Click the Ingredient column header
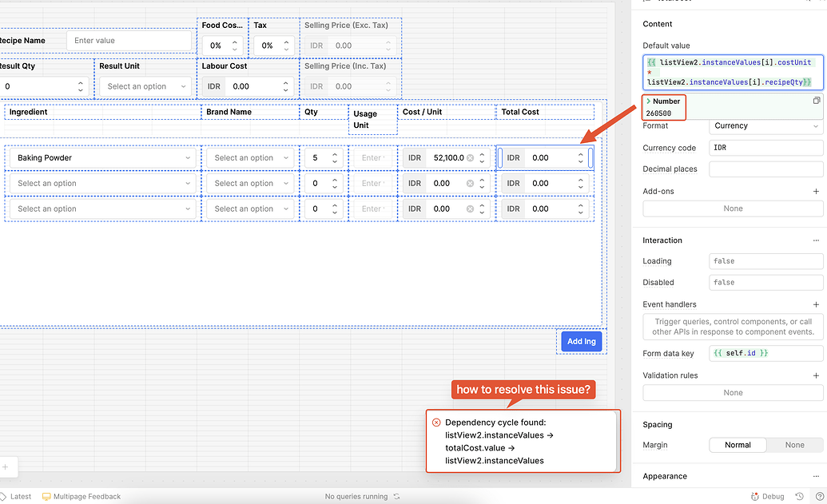This screenshot has height=504, width=827. click(x=29, y=112)
